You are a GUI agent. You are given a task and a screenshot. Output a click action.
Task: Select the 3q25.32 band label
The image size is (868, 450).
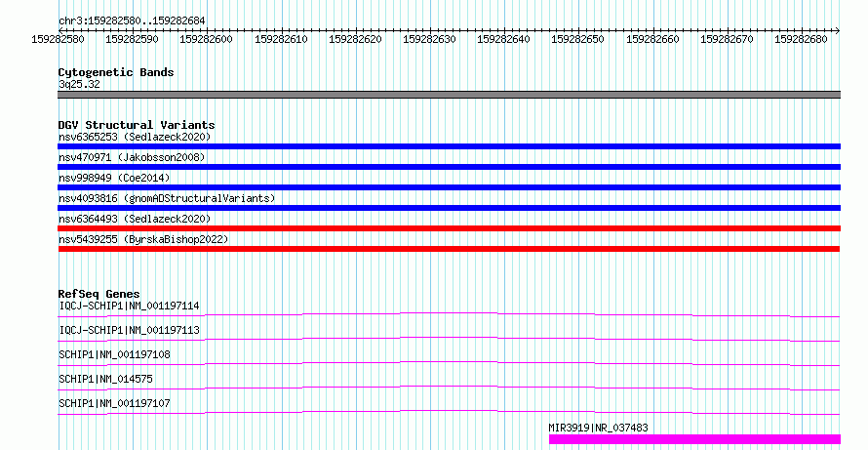79,84
